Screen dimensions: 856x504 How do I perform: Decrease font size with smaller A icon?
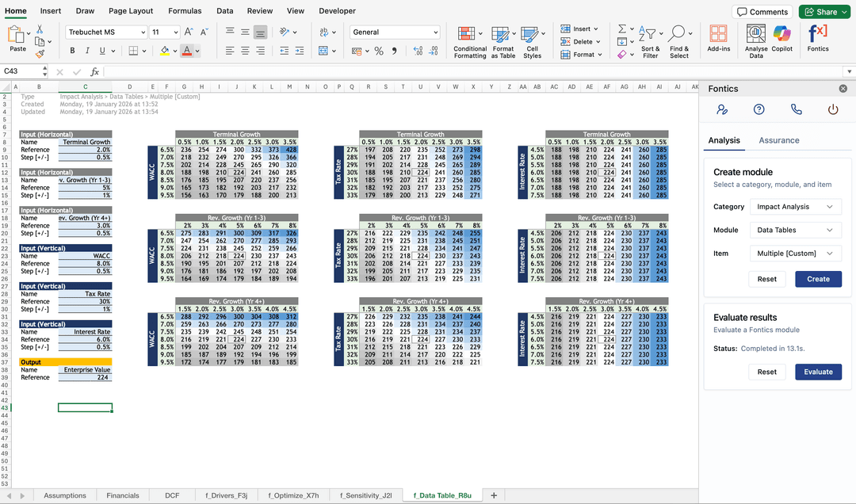(204, 32)
